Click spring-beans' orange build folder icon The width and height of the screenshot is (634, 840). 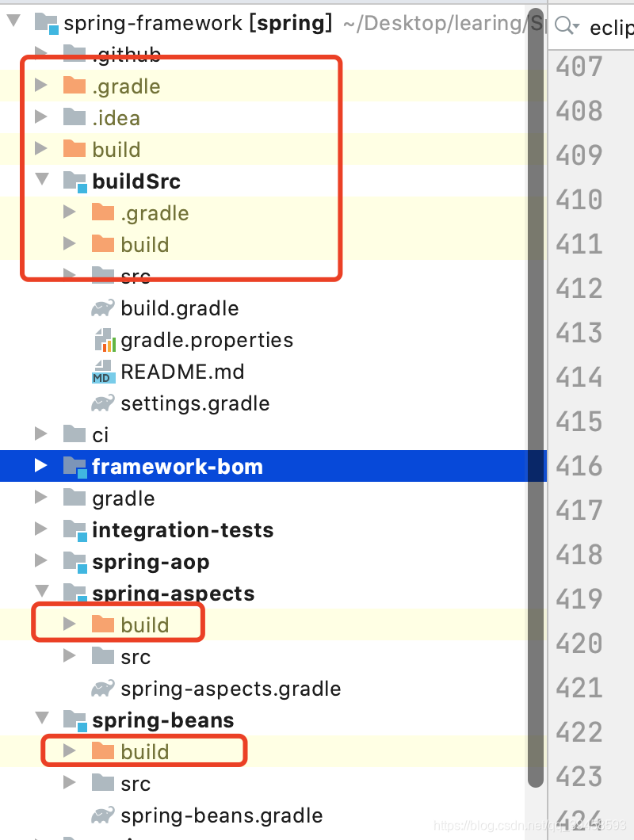(x=103, y=750)
